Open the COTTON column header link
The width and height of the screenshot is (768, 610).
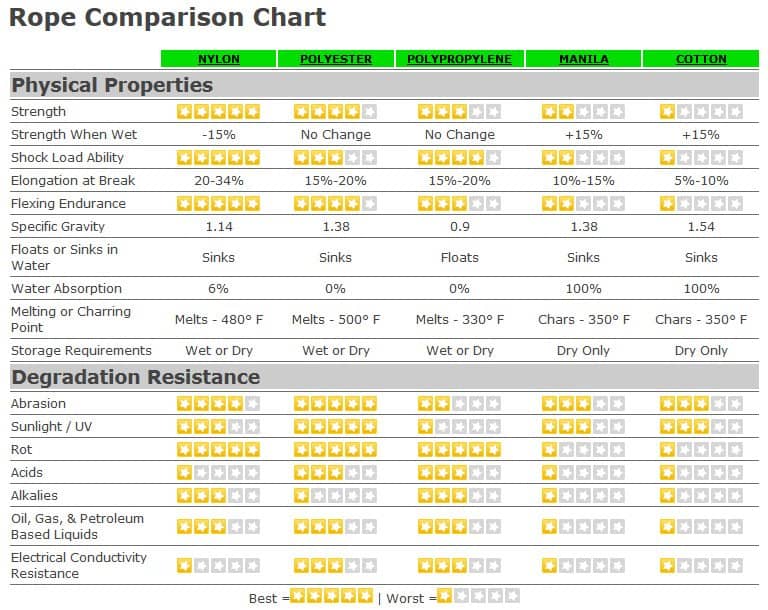coord(701,59)
